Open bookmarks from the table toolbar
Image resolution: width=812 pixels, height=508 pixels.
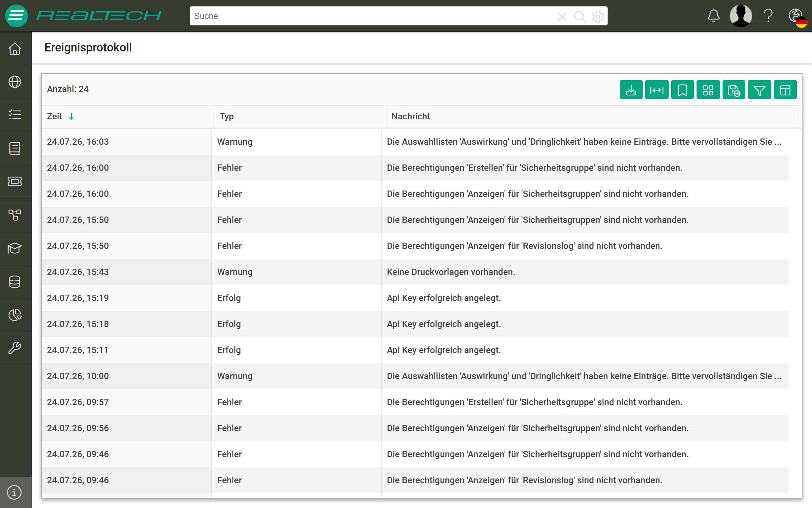click(682, 90)
